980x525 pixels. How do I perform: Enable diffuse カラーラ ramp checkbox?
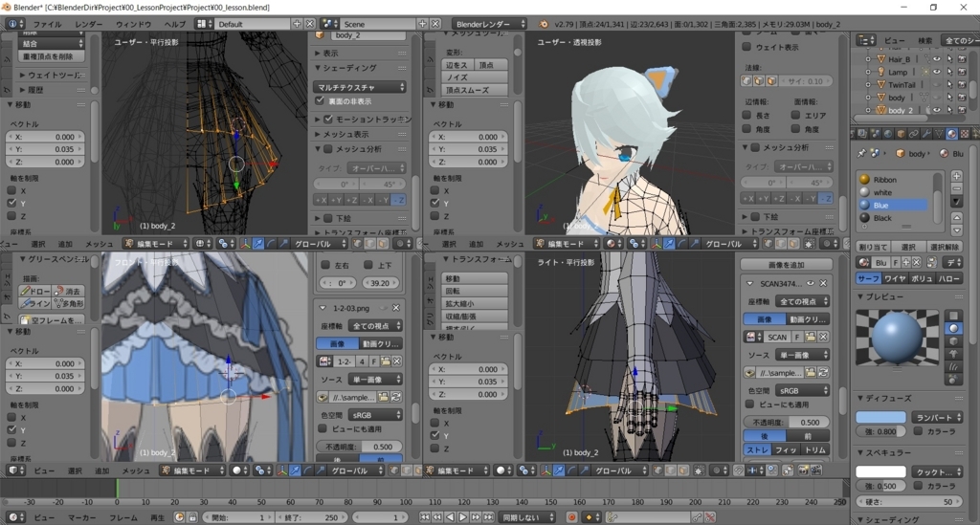pos(918,431)
